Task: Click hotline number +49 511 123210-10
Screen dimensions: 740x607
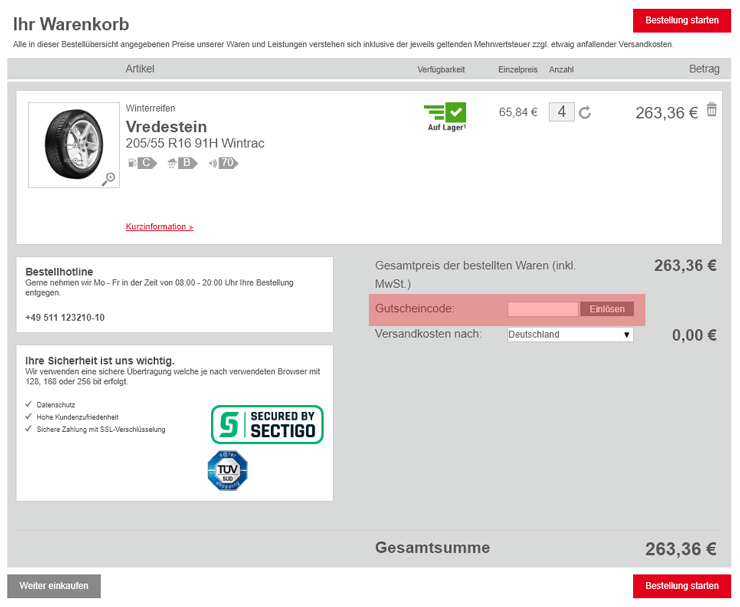Action: (65, 318)
